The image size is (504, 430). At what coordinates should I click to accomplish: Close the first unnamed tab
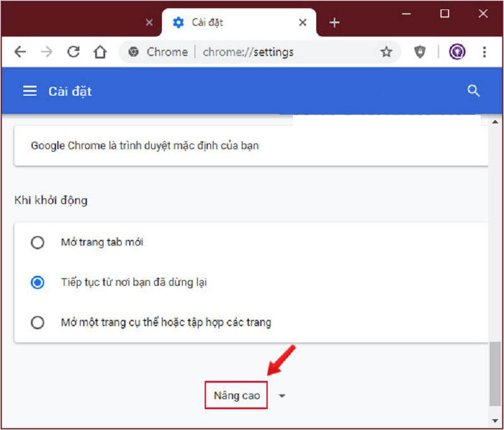tap(149, 23)
